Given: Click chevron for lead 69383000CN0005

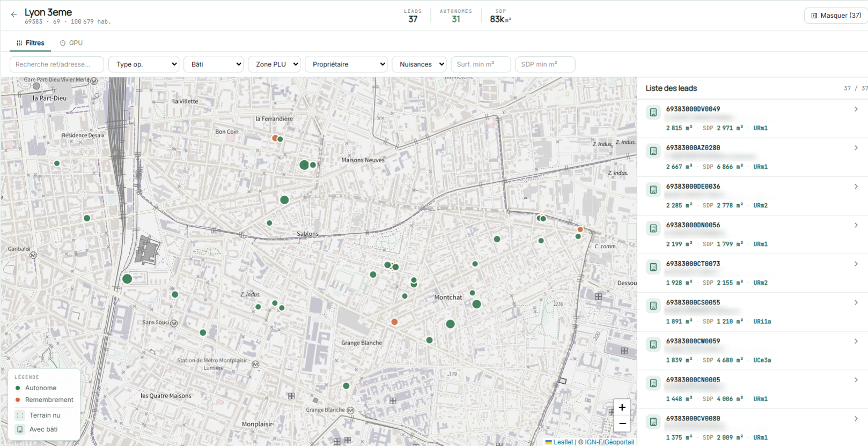Looking at the screenshot, I should click(x=856, y=380).
